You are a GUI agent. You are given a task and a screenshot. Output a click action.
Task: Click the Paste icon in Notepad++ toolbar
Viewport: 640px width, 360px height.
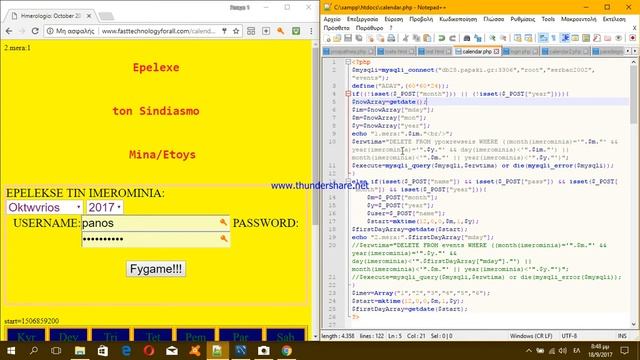click(x=427, y=38)
